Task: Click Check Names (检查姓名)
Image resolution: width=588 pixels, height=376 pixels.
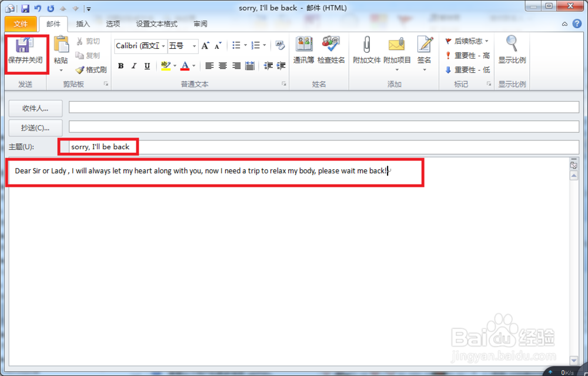Action: [331, 50]
